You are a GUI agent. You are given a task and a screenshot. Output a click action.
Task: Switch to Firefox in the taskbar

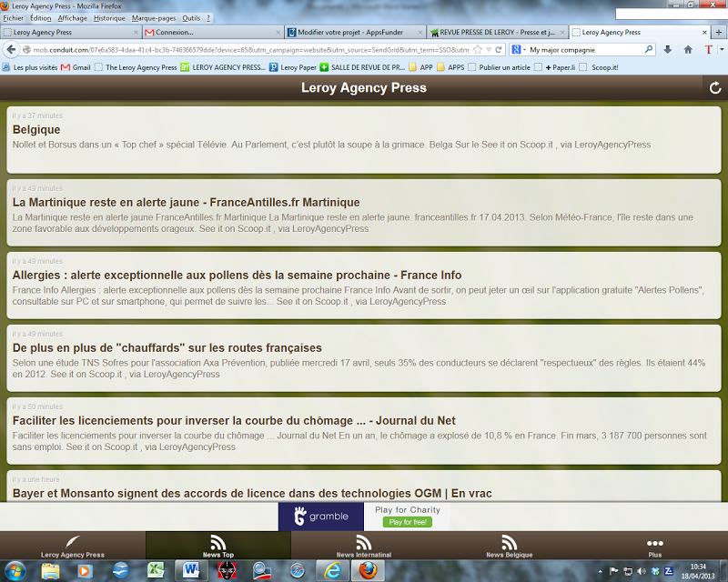pos(368,571)
